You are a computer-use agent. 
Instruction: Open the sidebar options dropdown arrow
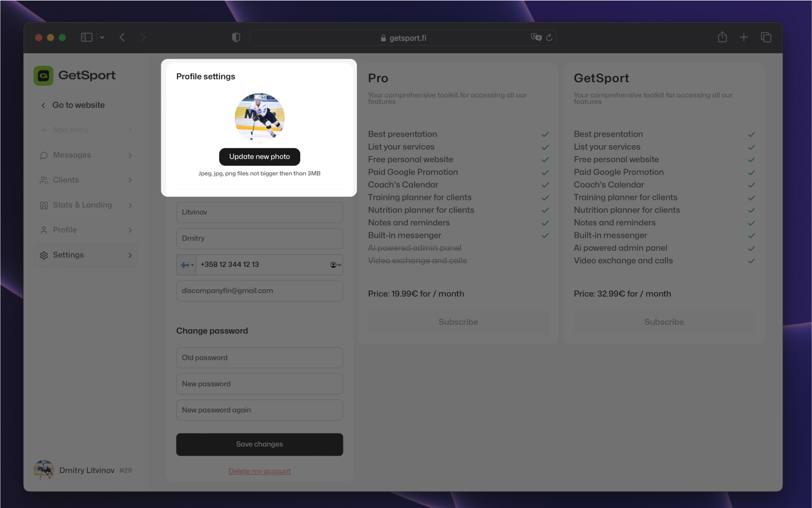click(x=102, y=37)
